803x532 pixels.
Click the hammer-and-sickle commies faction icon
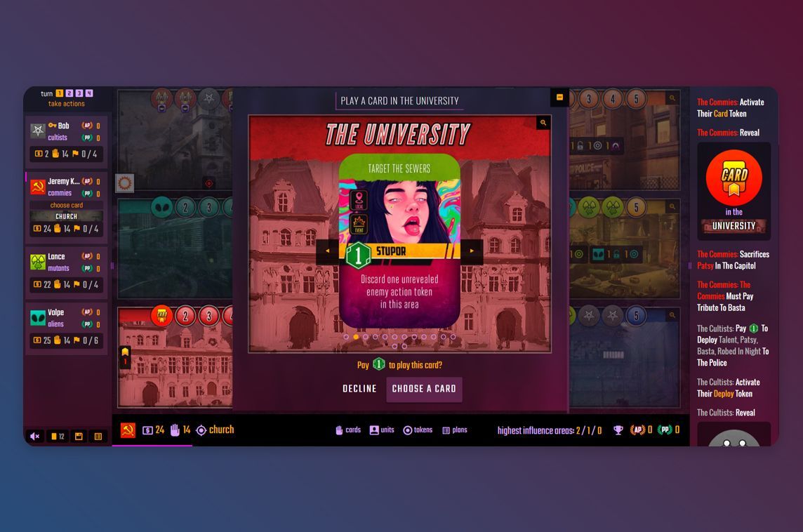(128, 430)
